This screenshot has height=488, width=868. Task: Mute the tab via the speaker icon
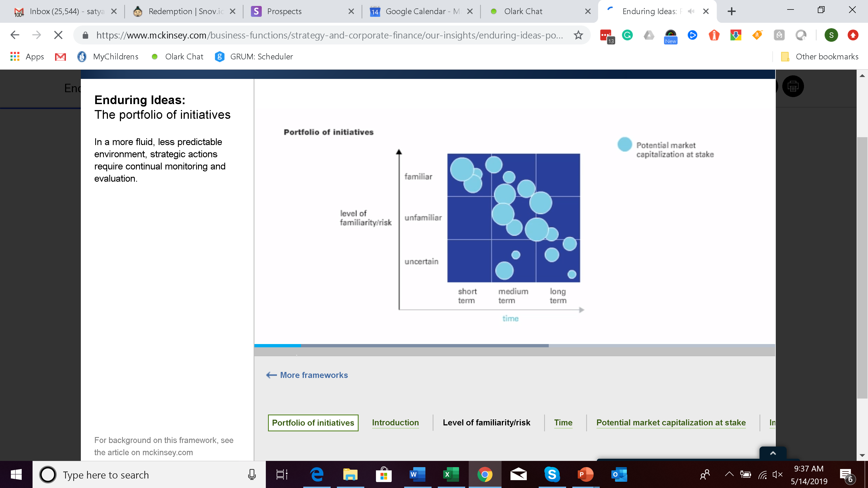(x=691, y=11)
